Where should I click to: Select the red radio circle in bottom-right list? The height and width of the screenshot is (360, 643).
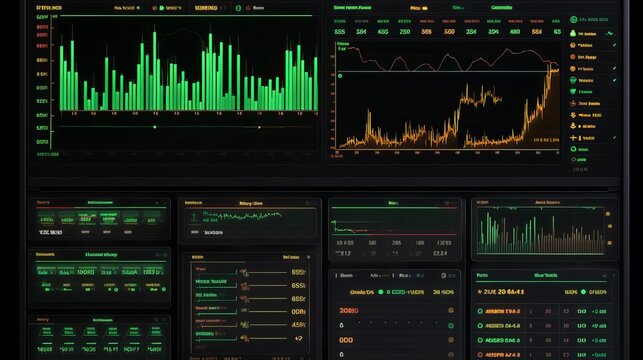tap(480, 354)
